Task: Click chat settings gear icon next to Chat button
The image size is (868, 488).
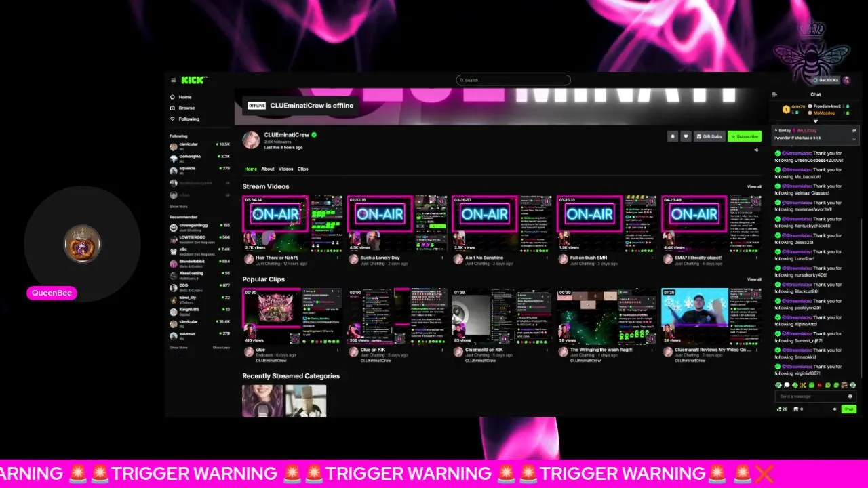Action: point(835,409)
